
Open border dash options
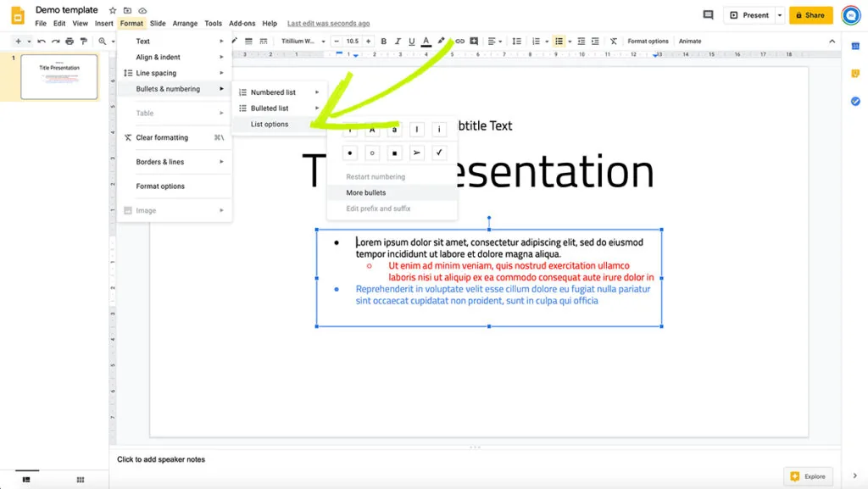tap(264, 41)
